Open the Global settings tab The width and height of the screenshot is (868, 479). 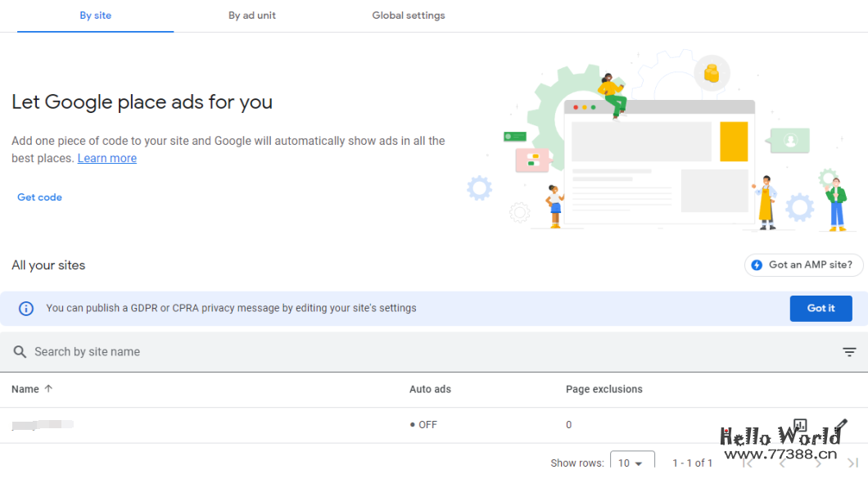408,15
